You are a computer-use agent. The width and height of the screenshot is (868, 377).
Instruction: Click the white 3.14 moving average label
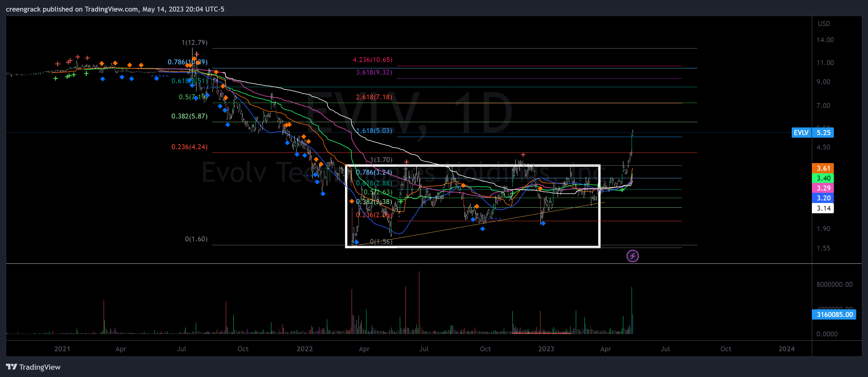823,208
